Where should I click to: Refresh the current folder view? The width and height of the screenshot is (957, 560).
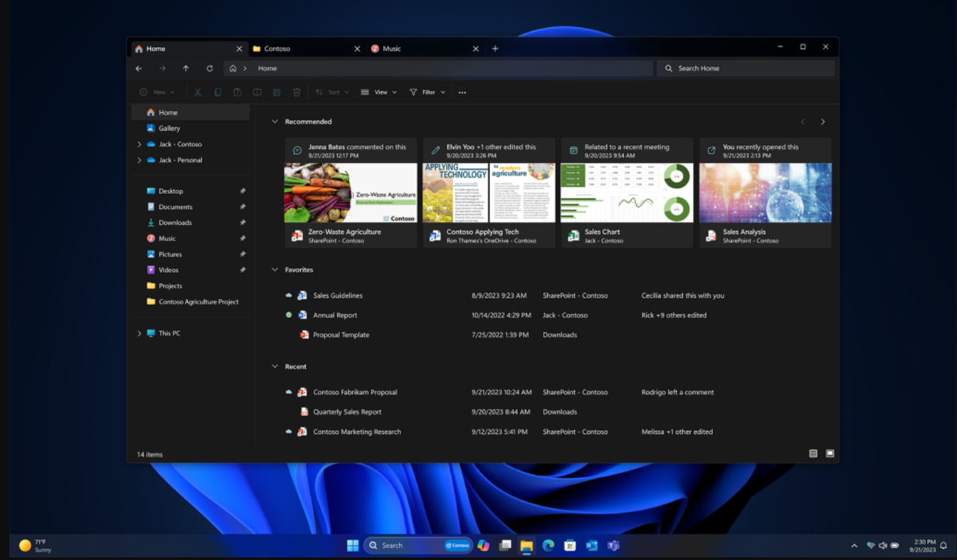(x=209, y=68)
